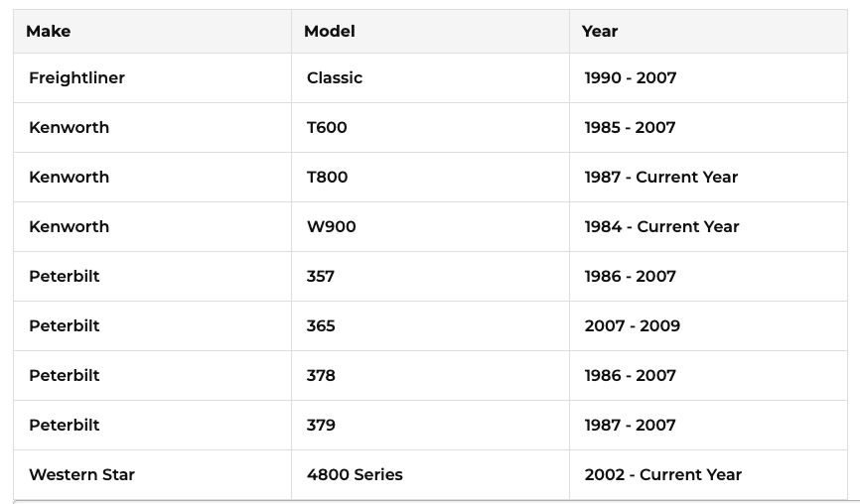
Task: Select the 357 model cell
Action: click(x=321, y=277)
